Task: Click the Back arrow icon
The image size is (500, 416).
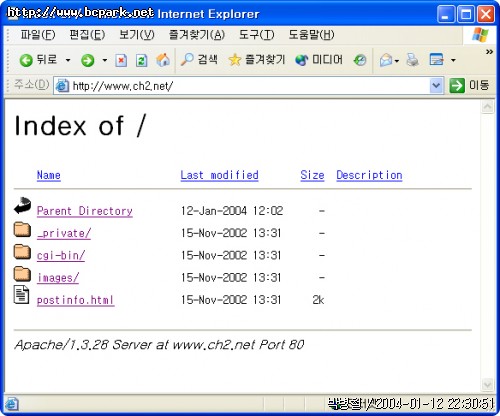Action: 26,60
